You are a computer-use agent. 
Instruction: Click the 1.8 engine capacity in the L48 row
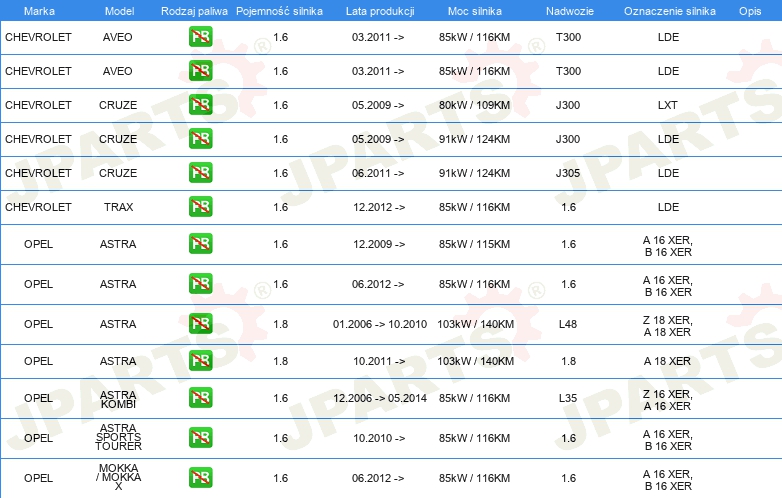click(281, 324)
